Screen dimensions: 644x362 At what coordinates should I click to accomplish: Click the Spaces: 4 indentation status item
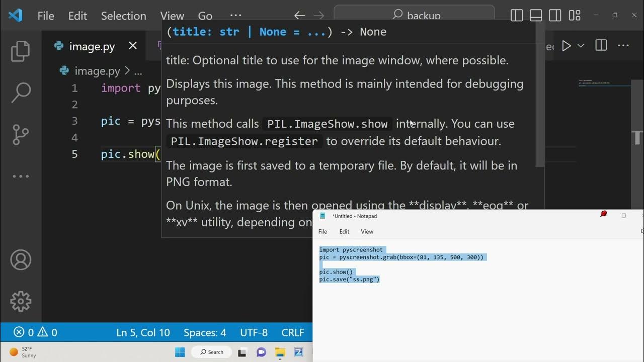tap(205, 333)
